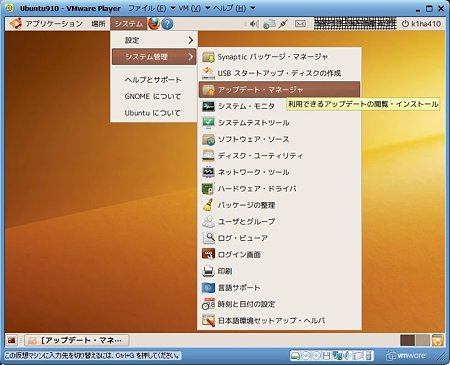Image resolution: width=450 pixels, height=365 pixels.
Task: Click the blue help icon in panel
Action: [x=167, y=24]
